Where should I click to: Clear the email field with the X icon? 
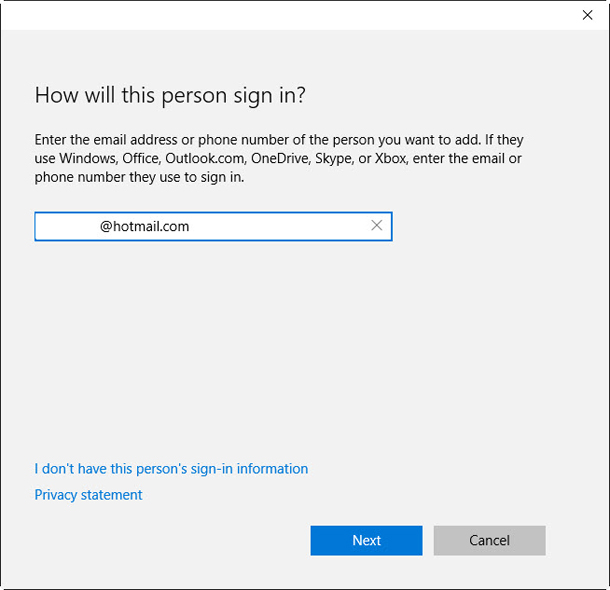click(377, 226)
